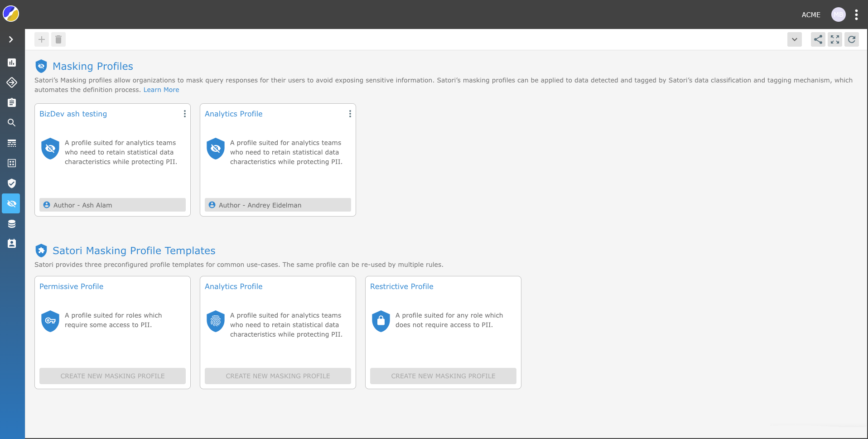Open the Restrictive Profile template title
Viewport: 868px width, 439px height.
402,286
